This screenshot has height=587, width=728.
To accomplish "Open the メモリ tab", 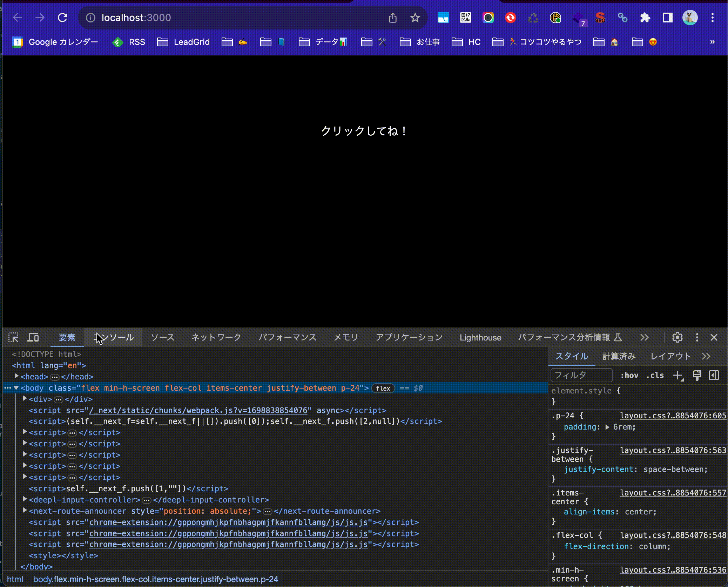I will click(346, 337).
